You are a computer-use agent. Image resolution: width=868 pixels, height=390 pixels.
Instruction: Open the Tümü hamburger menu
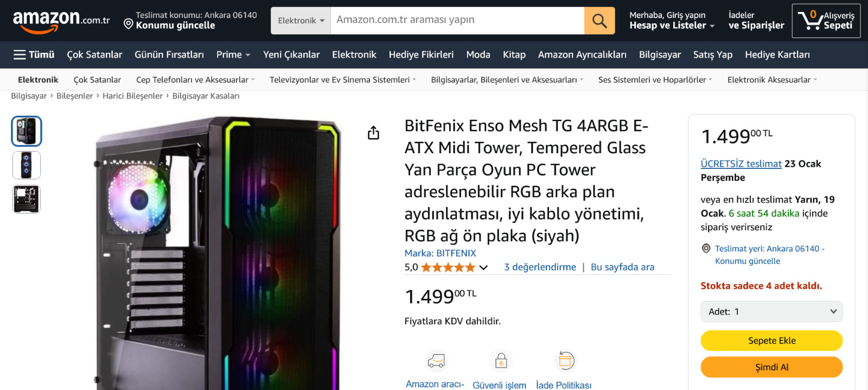pyautogui.click(x=34, y=55)
